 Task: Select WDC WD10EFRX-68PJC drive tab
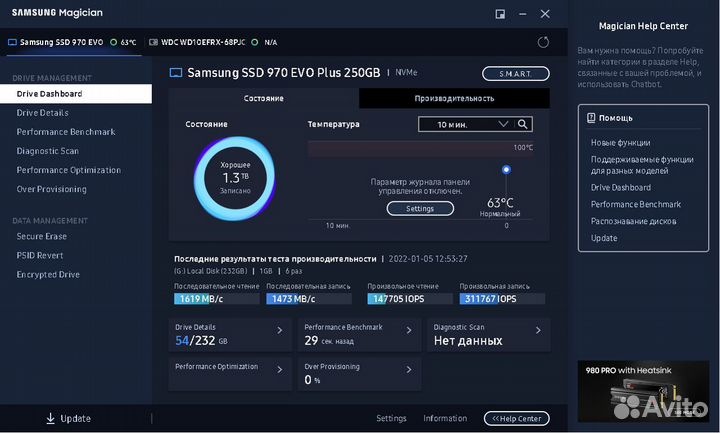coord(213,42)
